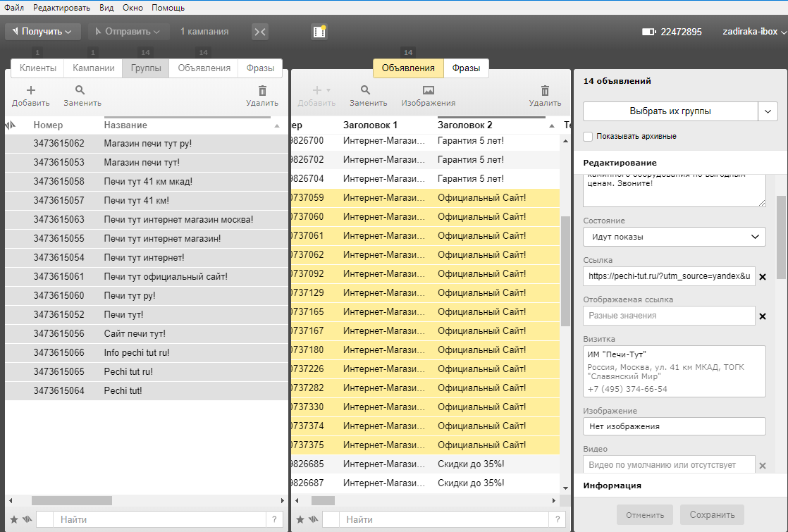788x532 pixels.
Task: Click help question mark in ads search
Action: [x=558, y=519]
